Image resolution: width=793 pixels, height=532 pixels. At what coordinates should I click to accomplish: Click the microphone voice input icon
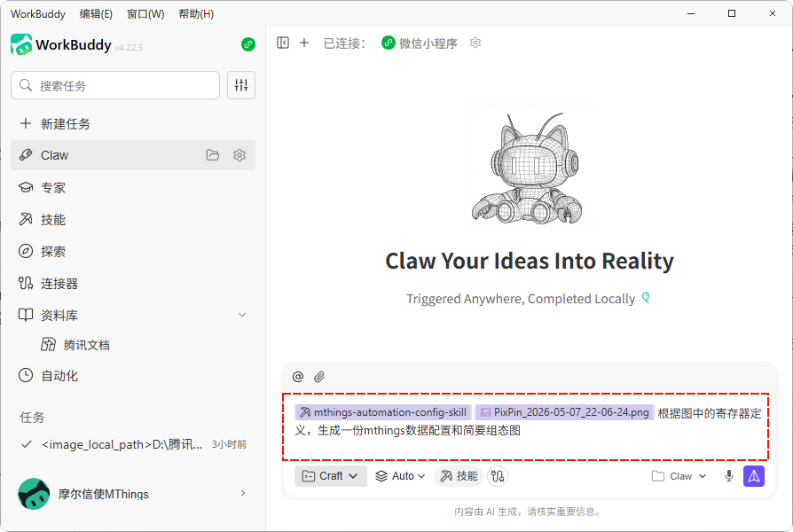point(729,476)
